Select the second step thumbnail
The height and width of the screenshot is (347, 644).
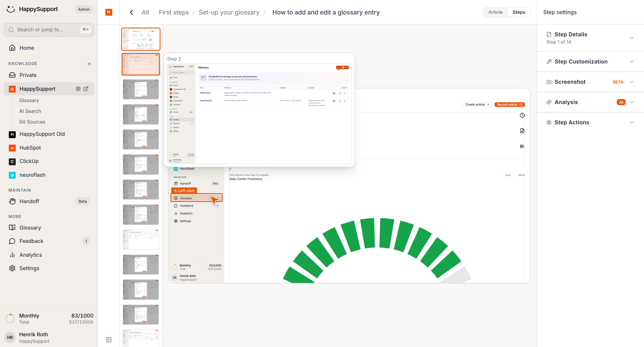141,64
